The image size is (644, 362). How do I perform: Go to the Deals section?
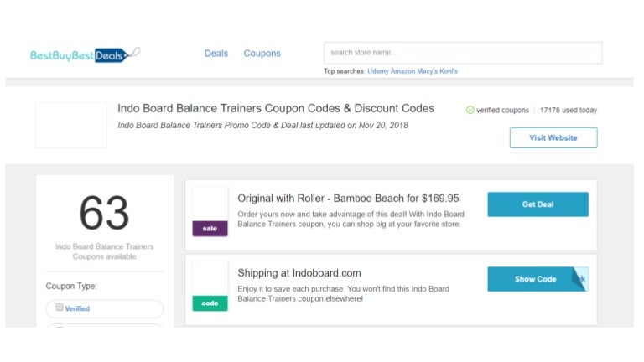point(216,54)
